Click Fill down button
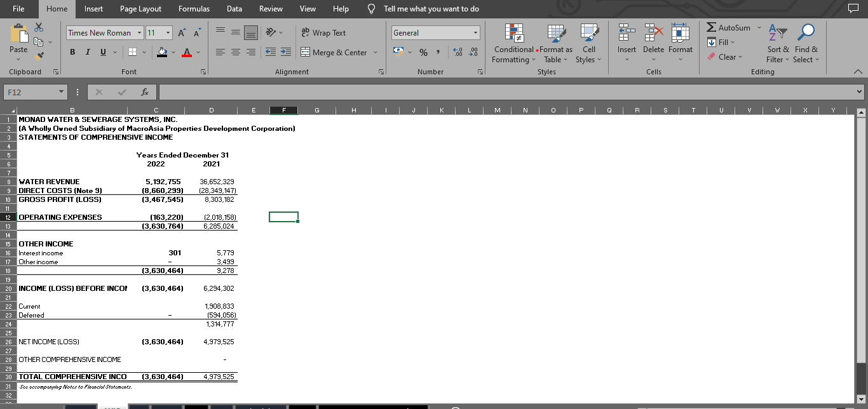Viewport: 868px width, 409px height. coord(721,43)
